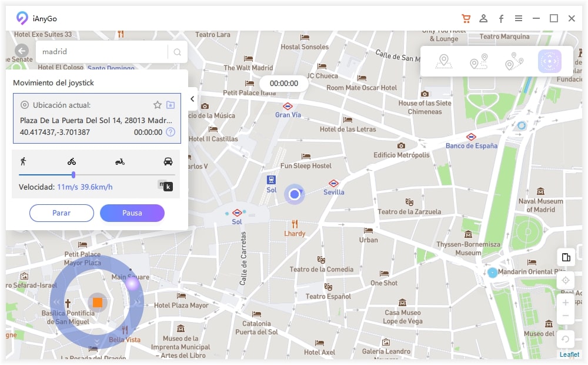Screen dimensions: 588x365
Task: Recenter map with the locate icon
Action: tap(566, 280)
